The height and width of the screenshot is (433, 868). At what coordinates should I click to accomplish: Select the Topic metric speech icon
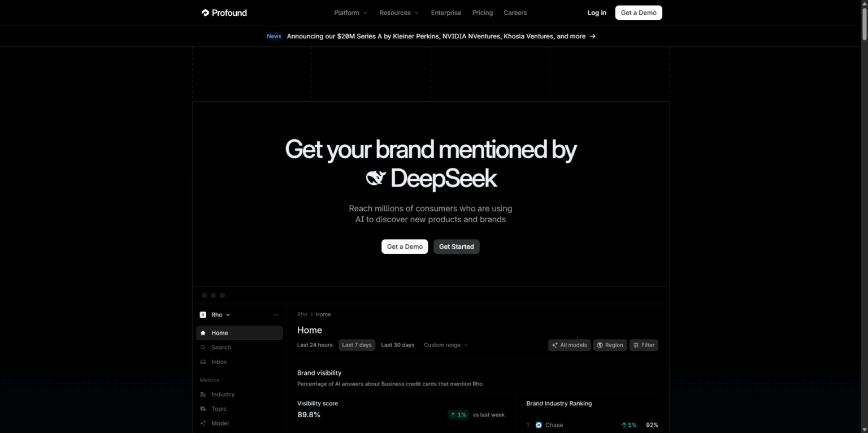tap(203, 409)
